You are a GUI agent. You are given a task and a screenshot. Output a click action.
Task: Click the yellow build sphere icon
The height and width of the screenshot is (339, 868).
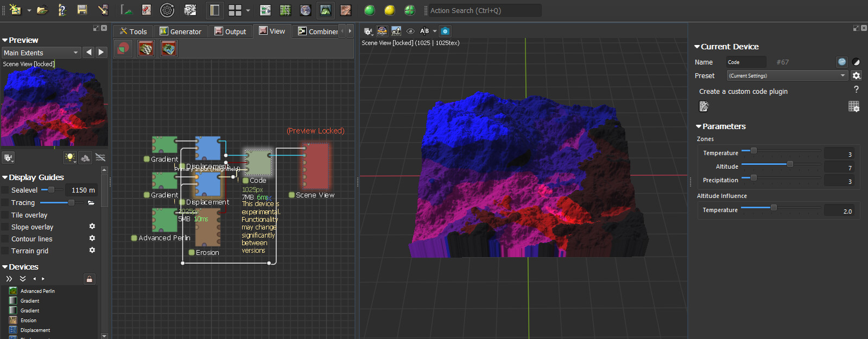tap(389, 10)
